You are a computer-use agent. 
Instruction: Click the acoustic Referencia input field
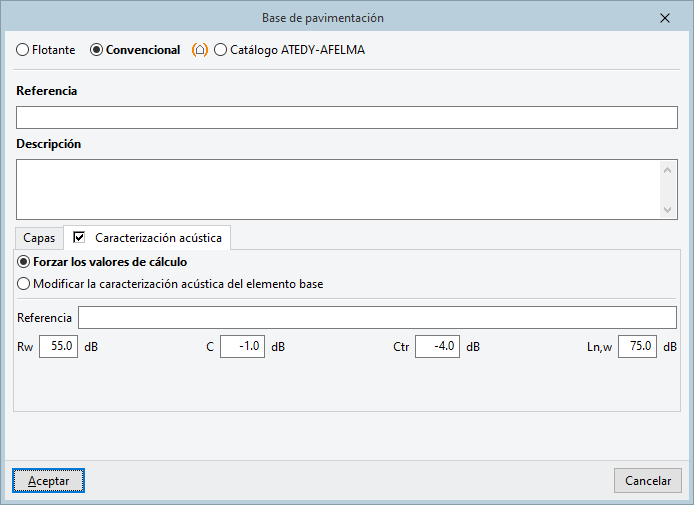pyautogui.click(x=377, y=318)
